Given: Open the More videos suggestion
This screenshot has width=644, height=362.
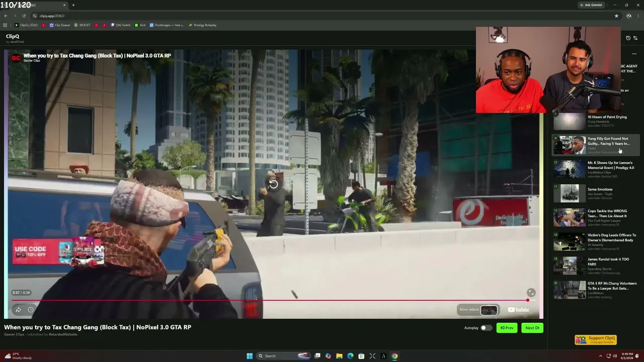Looking at the screenshot, I should pyautogui.click(x=478, y=310).
